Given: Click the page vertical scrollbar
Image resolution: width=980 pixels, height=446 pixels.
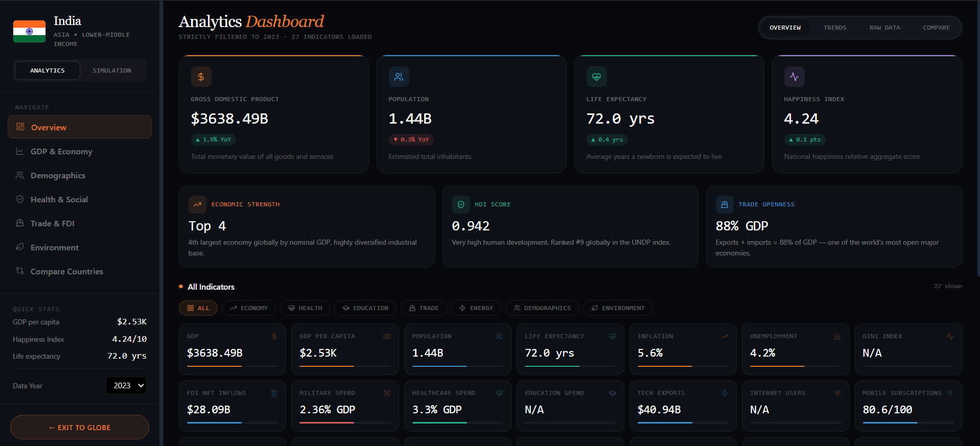Looking at the screenshot, I should point(978,138).
